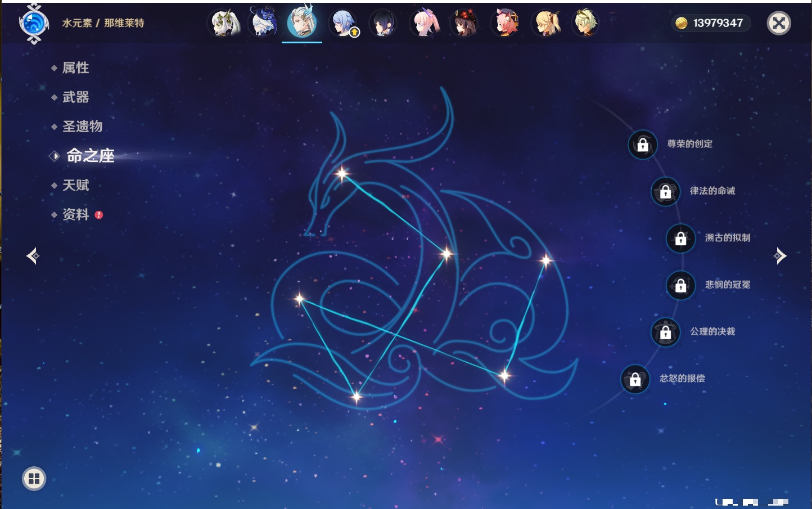Click the star at the dragon's head
The width and height of the screenshot is (812, 509).
click(342, 173)
